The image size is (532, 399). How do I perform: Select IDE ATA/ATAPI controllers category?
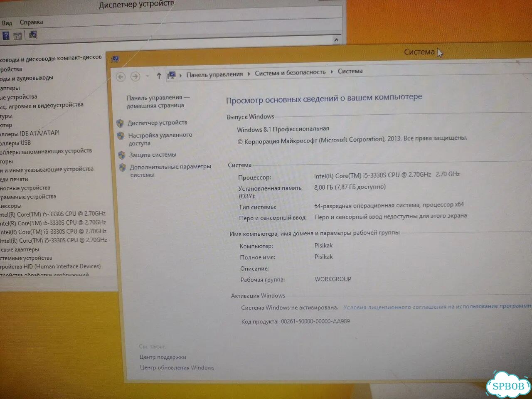[x=30, y=133]
